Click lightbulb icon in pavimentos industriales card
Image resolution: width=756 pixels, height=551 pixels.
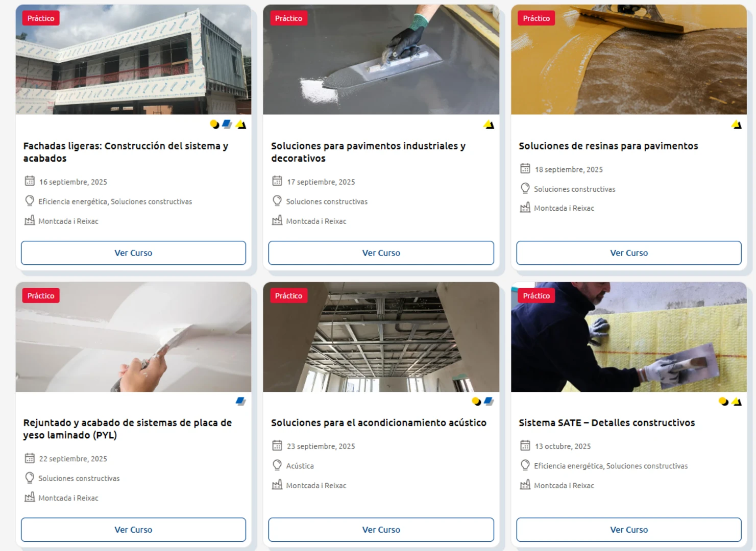pos(277,201)
